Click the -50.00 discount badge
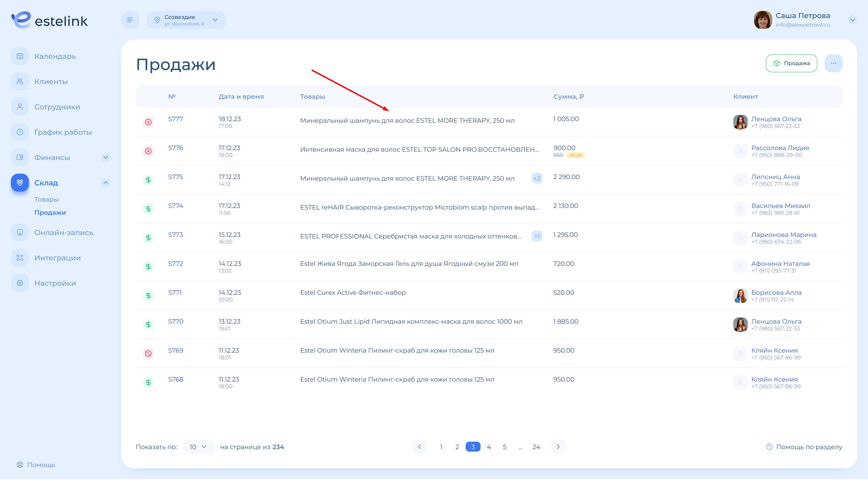The width and height of the screenshot is (868, 481). point(575,155)
